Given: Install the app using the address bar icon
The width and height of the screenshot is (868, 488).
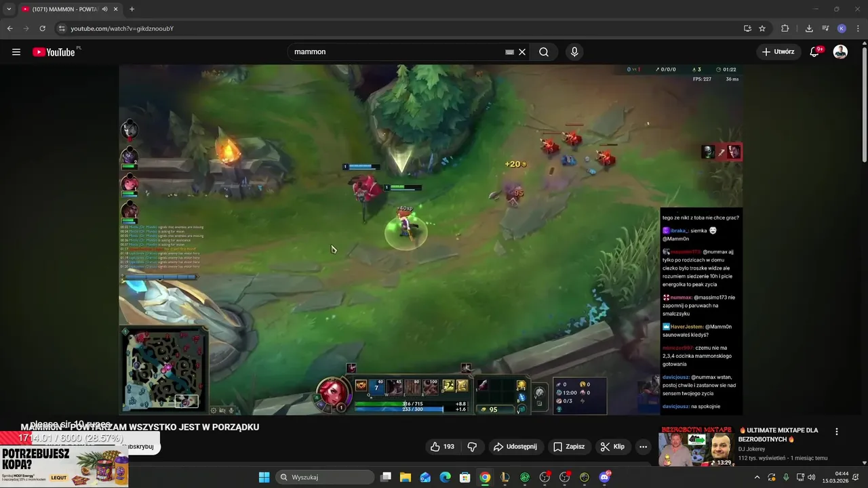Looking at the screenshot, I should 747,28.
